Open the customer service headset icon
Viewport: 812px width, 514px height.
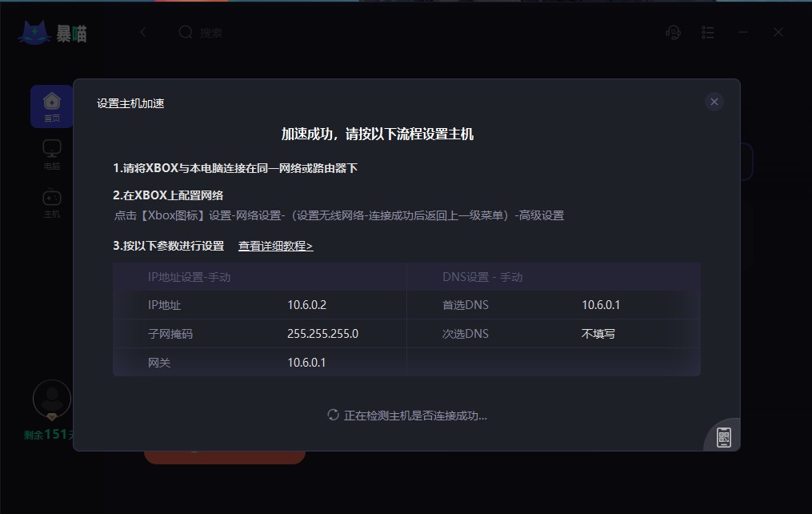[x=673, y=33]
